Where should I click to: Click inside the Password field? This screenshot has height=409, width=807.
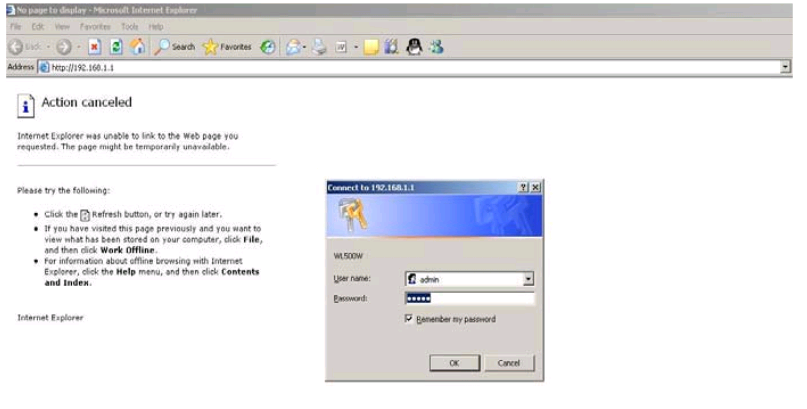(470, 298)
